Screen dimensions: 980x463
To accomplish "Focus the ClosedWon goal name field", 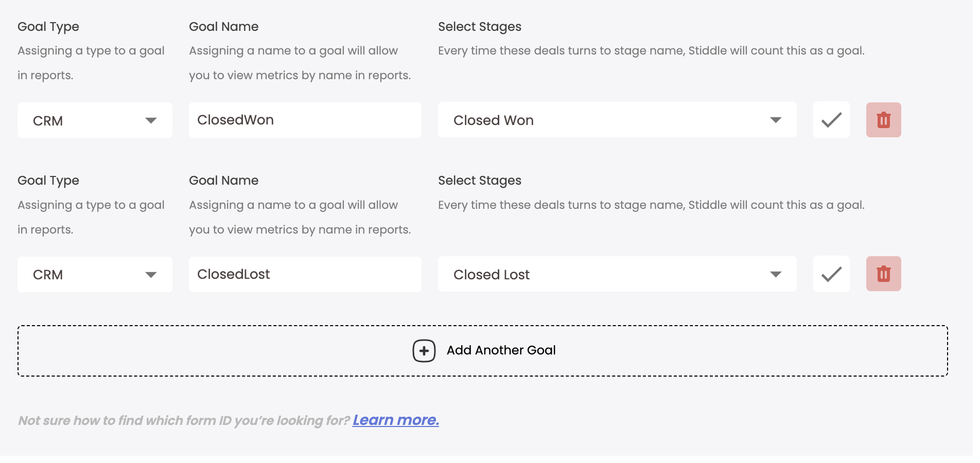I will 305,120.
